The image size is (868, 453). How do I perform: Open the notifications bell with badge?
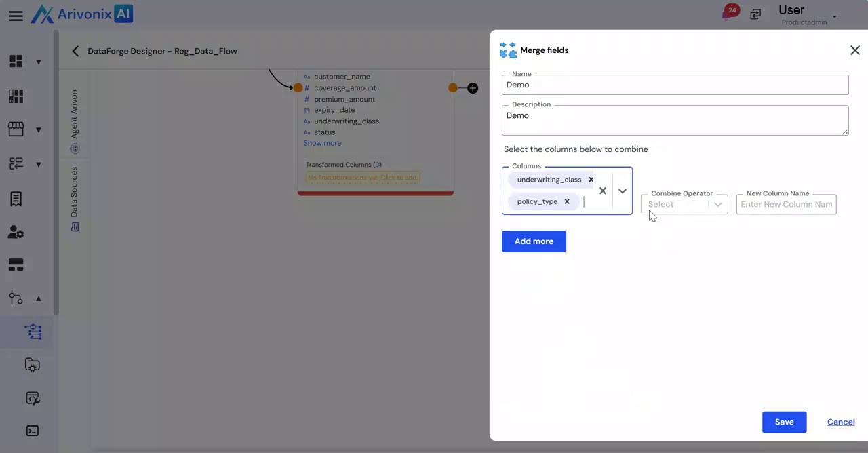click(x=728, y=14)
